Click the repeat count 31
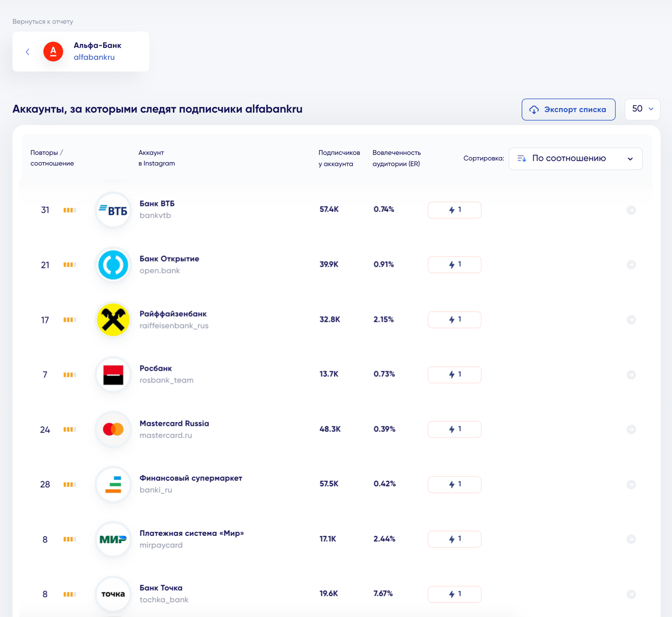Viewport: 672px width, 617px height. (x=45, y=210)
